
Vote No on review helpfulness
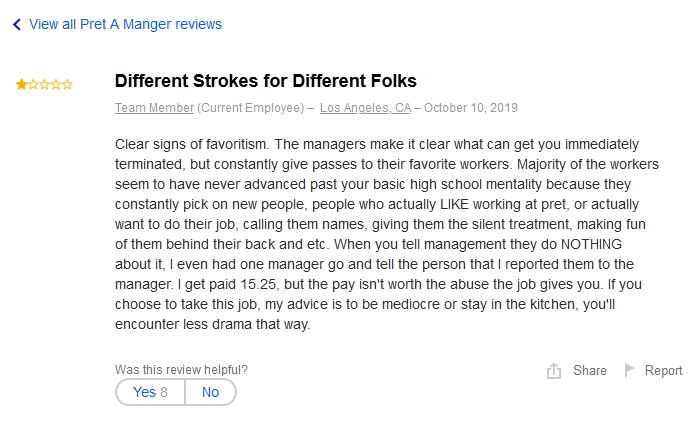point(210,392)
